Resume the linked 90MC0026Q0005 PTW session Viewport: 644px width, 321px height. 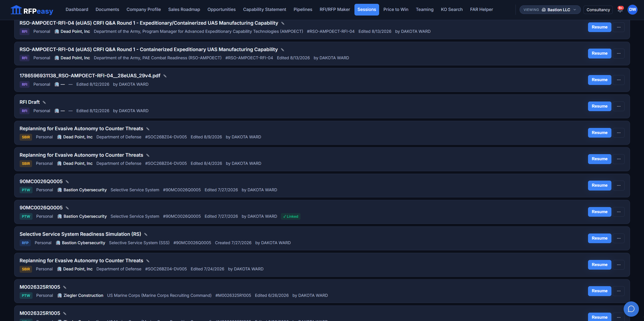(599, 212)
